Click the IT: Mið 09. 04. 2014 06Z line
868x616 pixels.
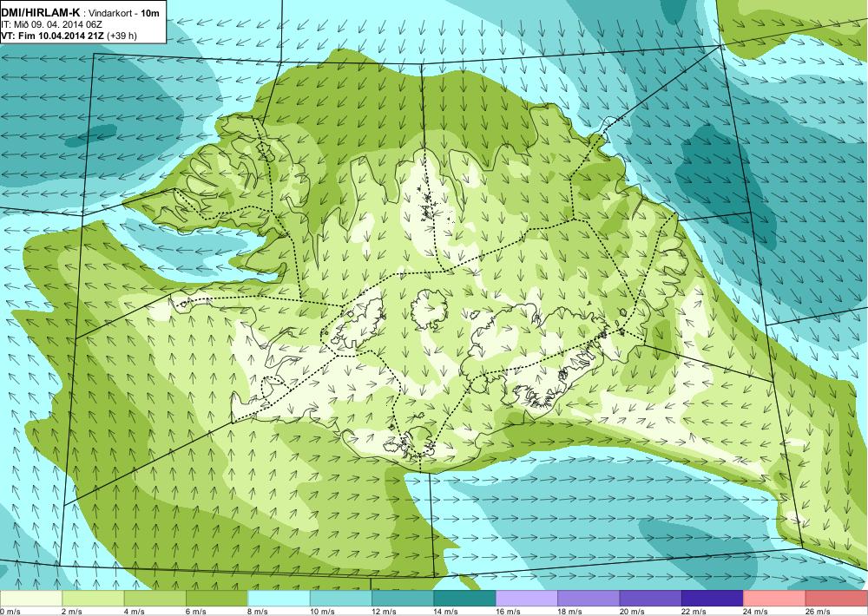[52, 25]
